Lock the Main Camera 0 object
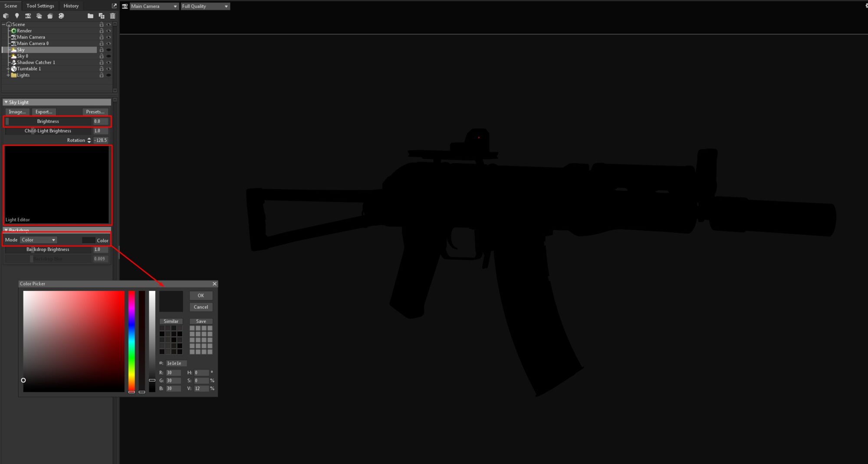Screen dimensions: 868x464 102,43
